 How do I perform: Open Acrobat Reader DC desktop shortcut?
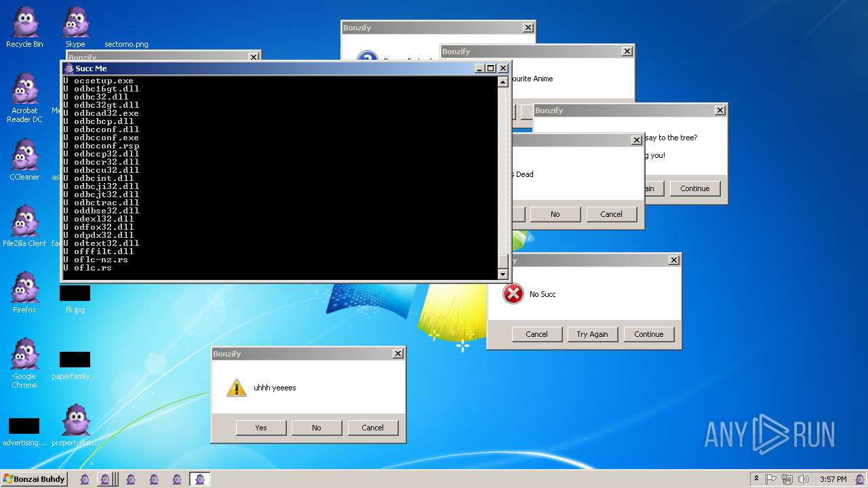pos(24,98)
